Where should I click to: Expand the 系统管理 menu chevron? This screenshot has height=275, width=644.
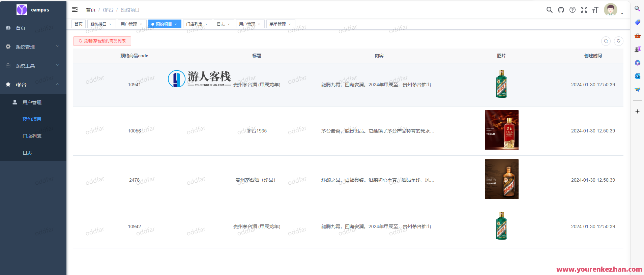click(58, 46)
